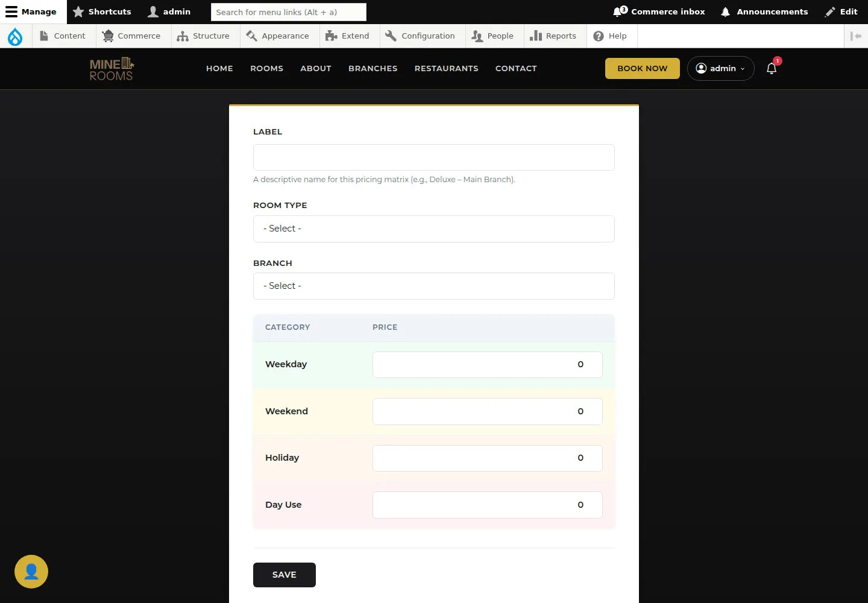The width and height of the screenshot is (868, 603).
Task: Click the site notification bell icon
Action: click(772, 68)
